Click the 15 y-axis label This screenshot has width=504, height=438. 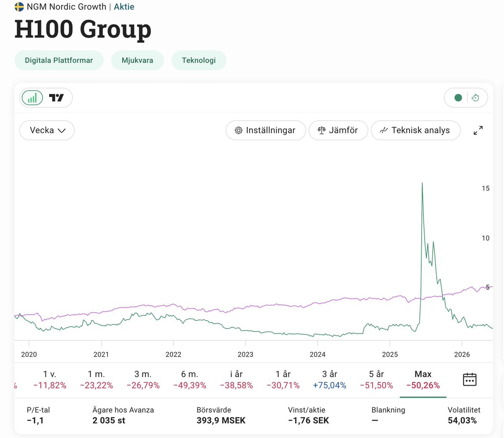point(486,189)
